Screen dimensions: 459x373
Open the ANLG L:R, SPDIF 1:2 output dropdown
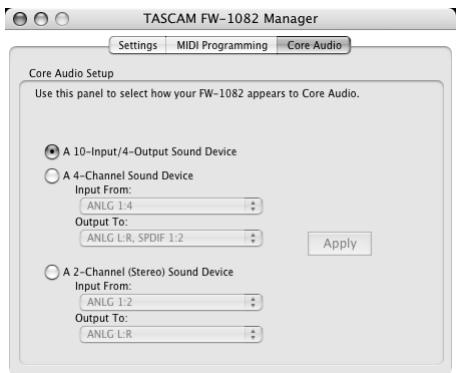[171, 238]
